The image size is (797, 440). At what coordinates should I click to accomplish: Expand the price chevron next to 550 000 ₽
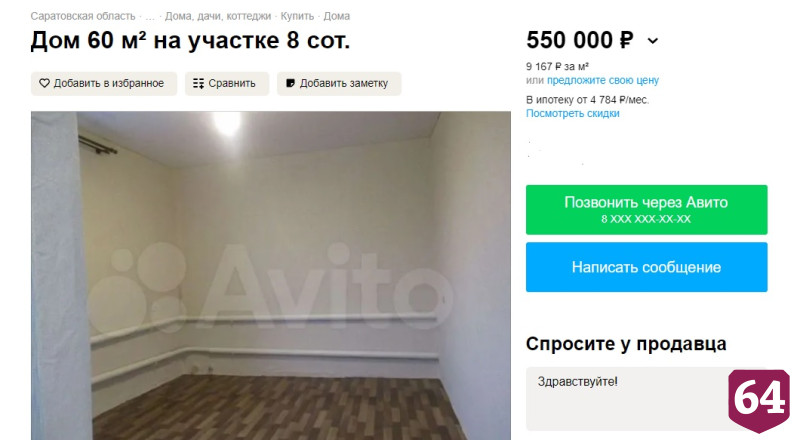tap(653, 41)
